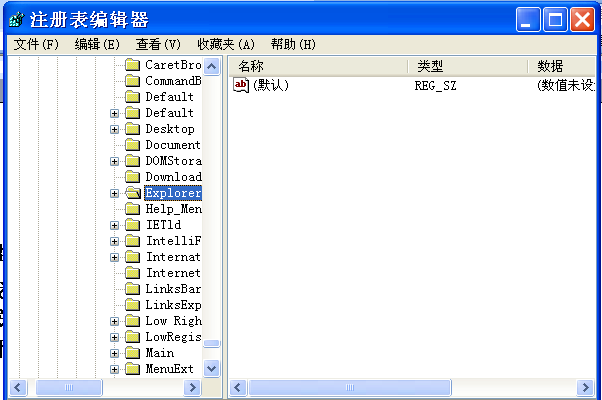Select the LinksExp tree item
The width and height of the screenshot is (602, 400).
(x=173, y=305)
